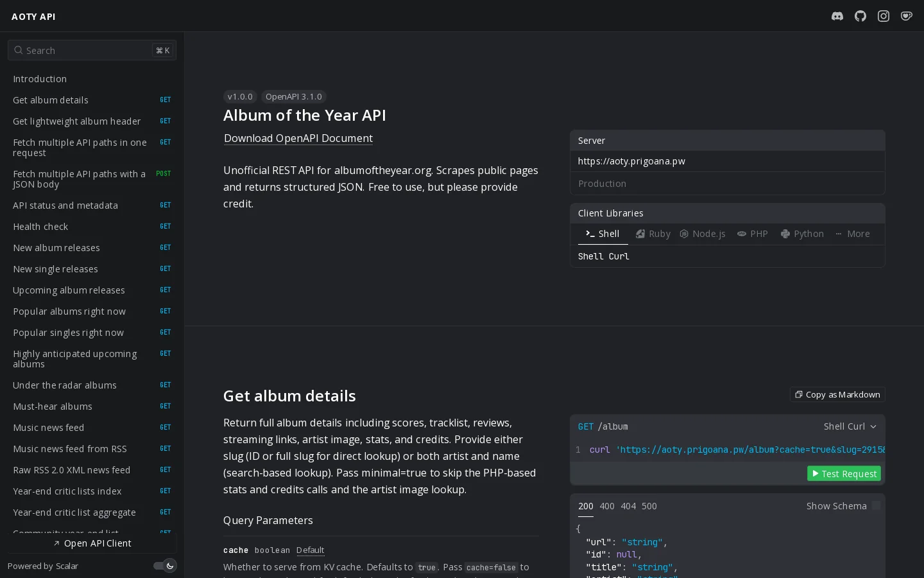The image size is (924, 578).
Task: Open Health check sidebar entry
Action: 92,227
